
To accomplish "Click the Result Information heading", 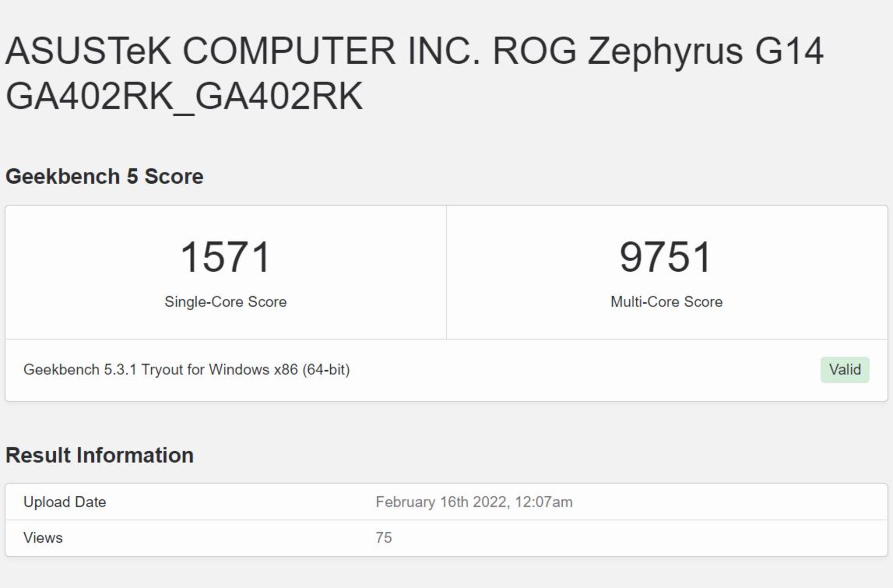I will coord(100,455).
